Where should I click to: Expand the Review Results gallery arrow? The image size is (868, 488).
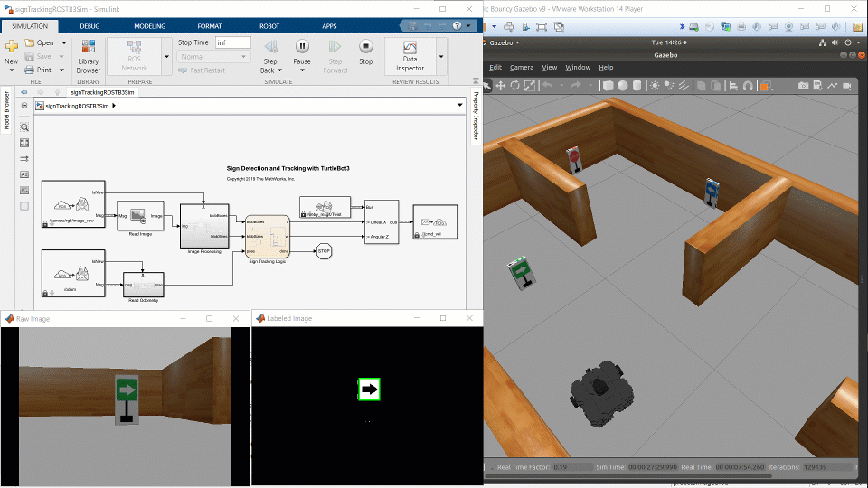point(441,56)
